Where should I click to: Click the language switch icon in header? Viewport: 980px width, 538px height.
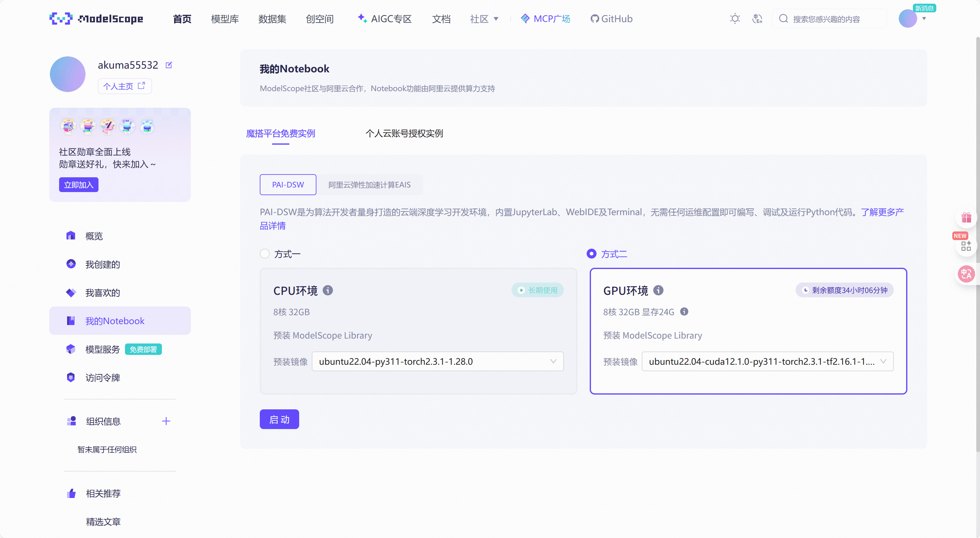click(757, 19)
